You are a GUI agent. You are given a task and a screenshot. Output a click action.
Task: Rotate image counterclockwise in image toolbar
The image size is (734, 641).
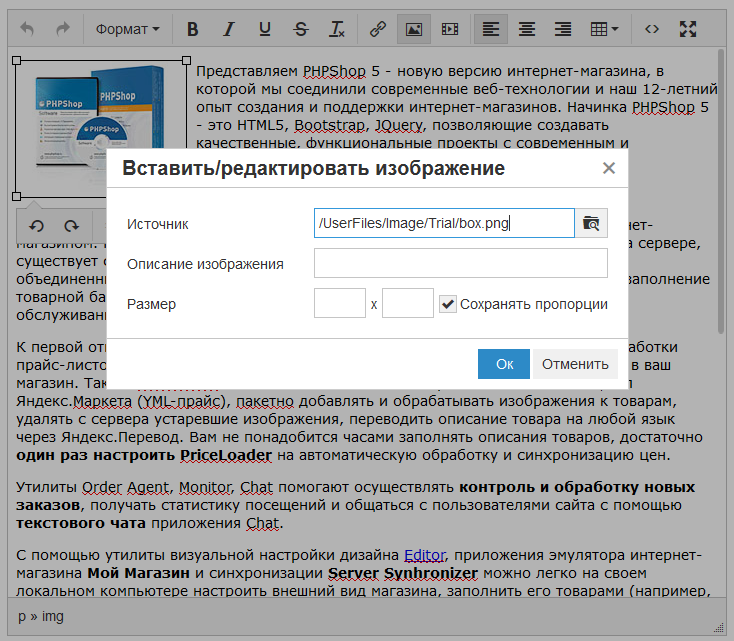click(36, 226)
